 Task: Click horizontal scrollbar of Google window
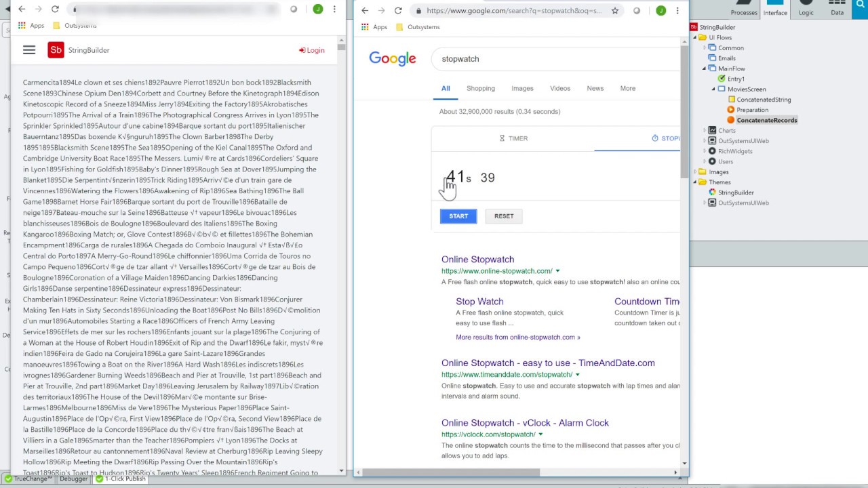pyautogui.click(x=450, y=472)
